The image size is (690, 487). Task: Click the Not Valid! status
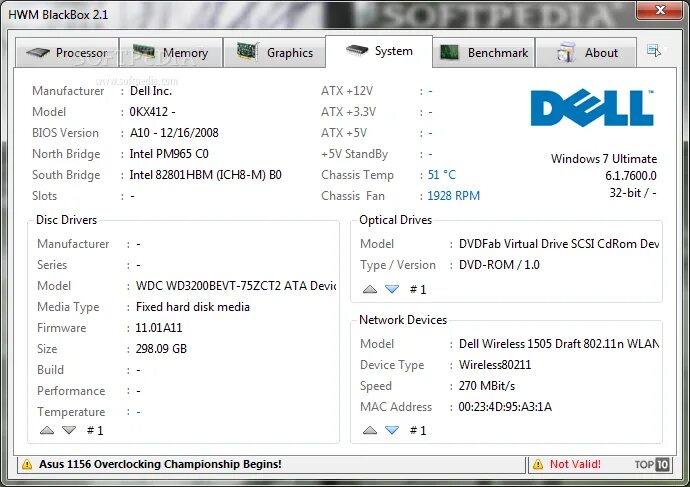(x=575, y=464)
